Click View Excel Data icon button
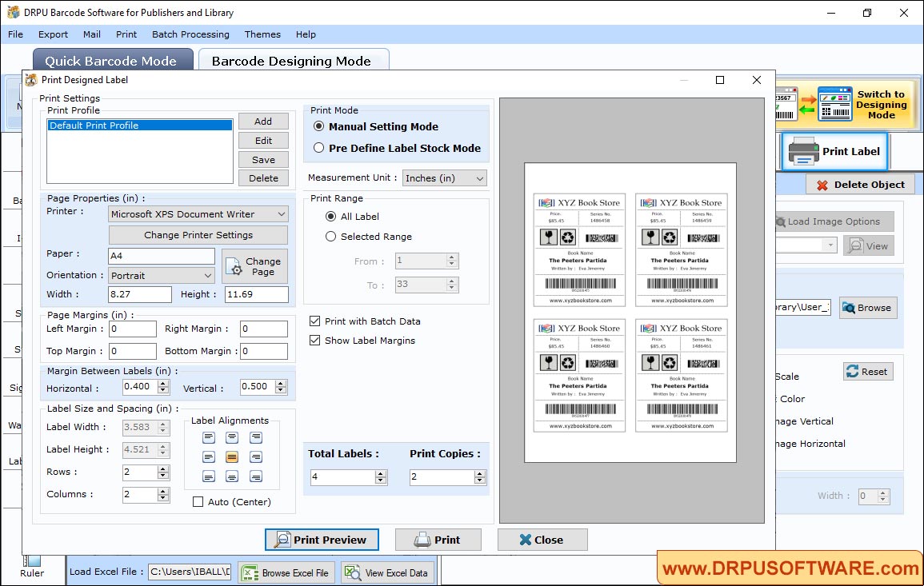The height and width of the screenshot is (586, 924). pyautogui.click(x=388, y=572)
